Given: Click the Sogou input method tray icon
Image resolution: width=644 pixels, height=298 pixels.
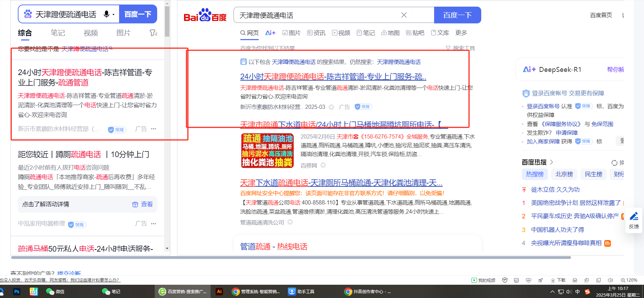Looking at the screenshot, I should [587, 292].
